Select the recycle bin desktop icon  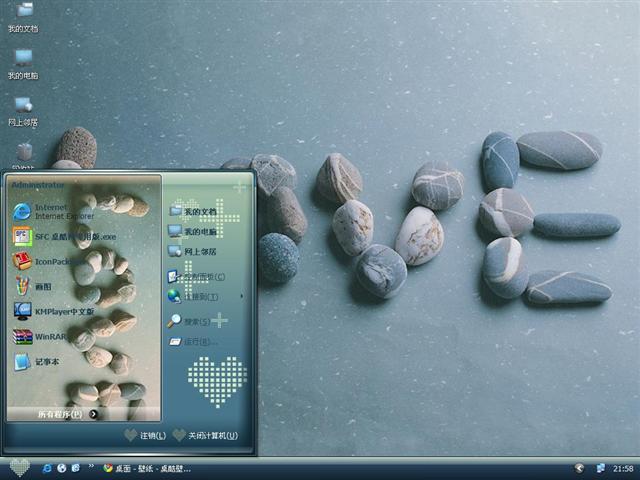24,155
